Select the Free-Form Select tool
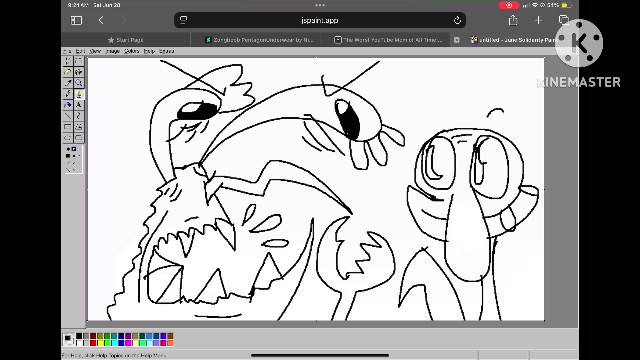Screen dimensions: 640x360 point(68,61)
